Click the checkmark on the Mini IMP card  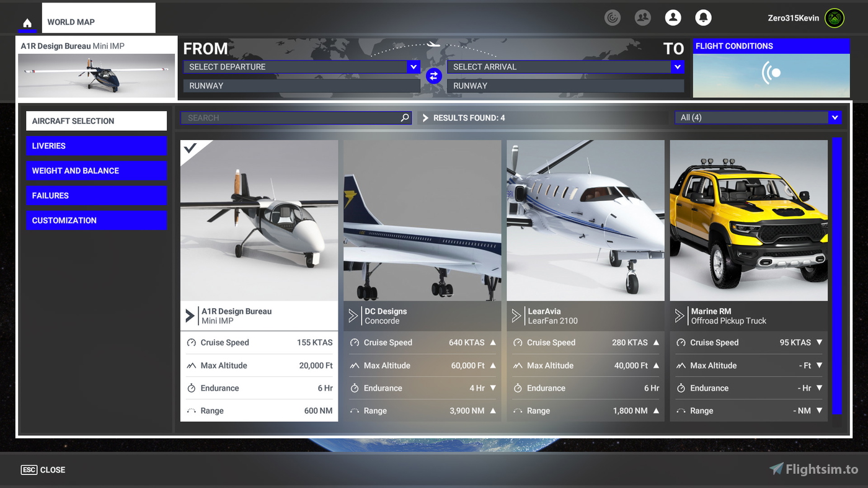coord(189,148)
